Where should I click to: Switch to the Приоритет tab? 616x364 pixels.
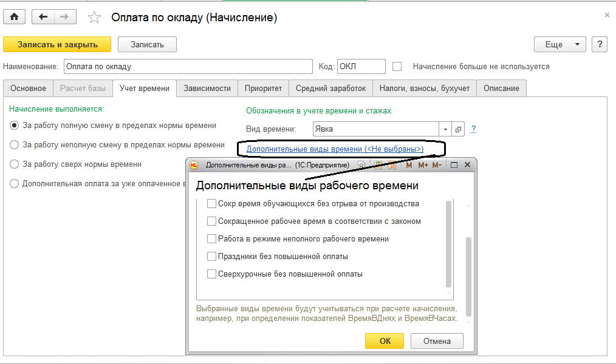pyautogui.click(x=263, y=88)
